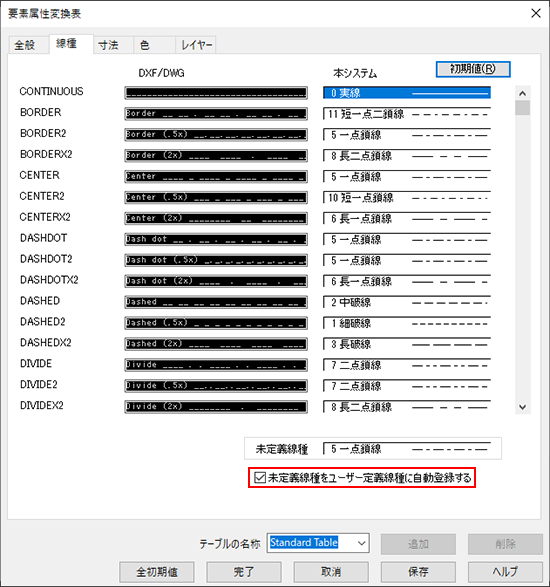The height and width of the screenshot is (587, 550).
Task: Select the DASHED mapping 2 中破線
Action: [407, 302]
